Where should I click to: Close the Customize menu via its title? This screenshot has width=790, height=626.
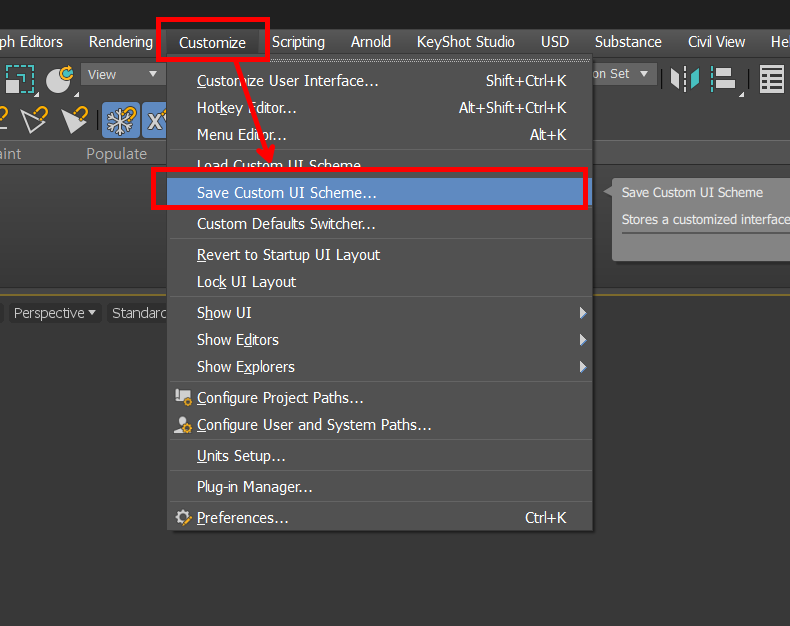213,43
